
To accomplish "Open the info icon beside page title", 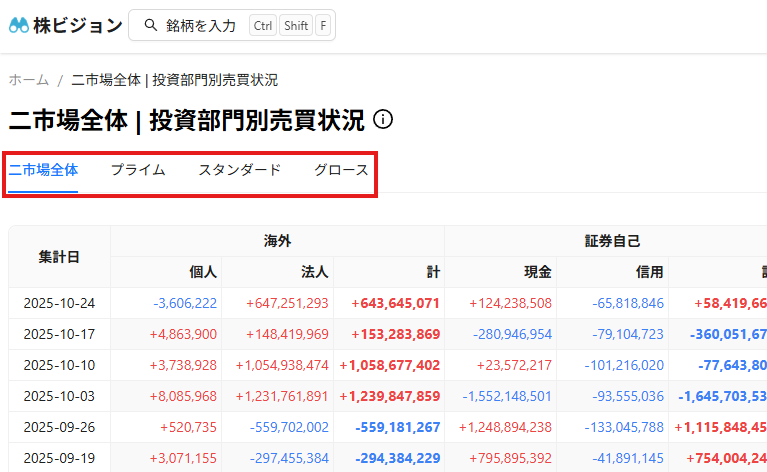I will [x=383, y=120].
